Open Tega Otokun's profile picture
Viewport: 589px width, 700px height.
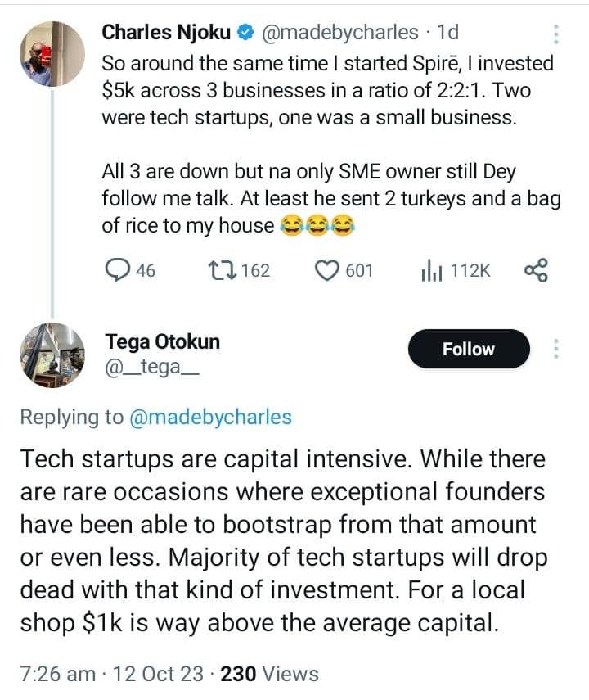coord(52,355)
